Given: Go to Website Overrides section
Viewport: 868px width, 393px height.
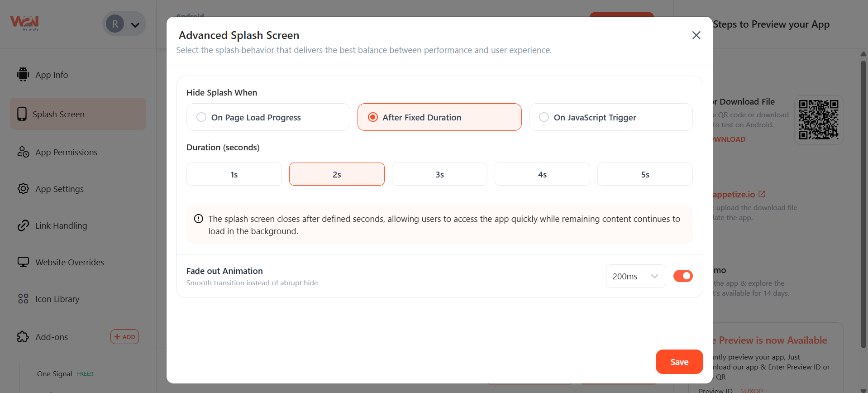Looking at the screenshot, I should [70, 262].
